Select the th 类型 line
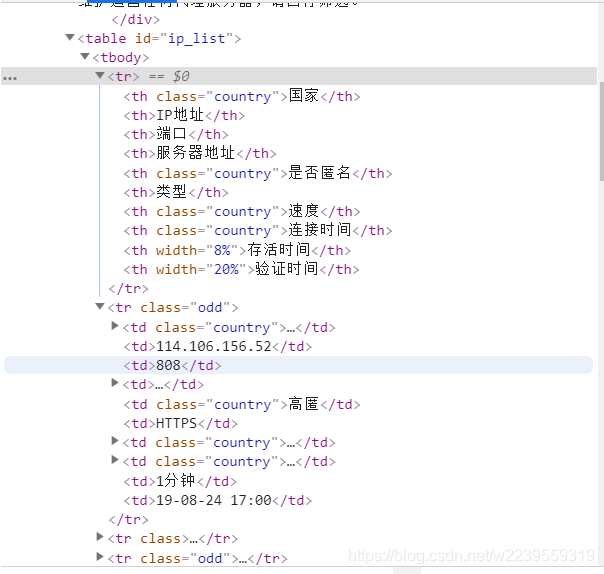 point(176,192)
